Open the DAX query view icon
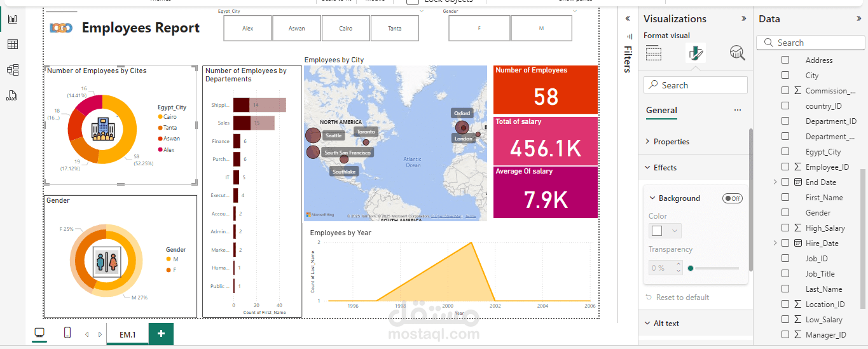The height and width of the screenshot is (349, 868). point(13,96)
